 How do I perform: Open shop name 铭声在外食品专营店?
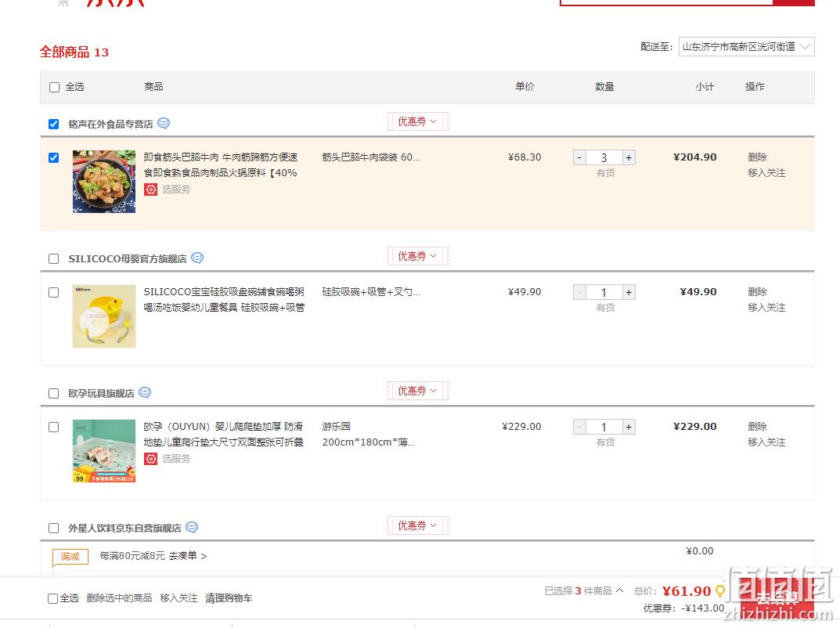point(110,125)
